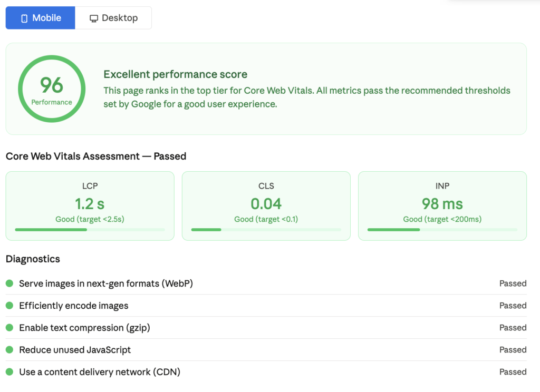The width and height of the screenshot is (540, 392).
Task: Click the 96 Performance score circle
Action: click(52, 89)
